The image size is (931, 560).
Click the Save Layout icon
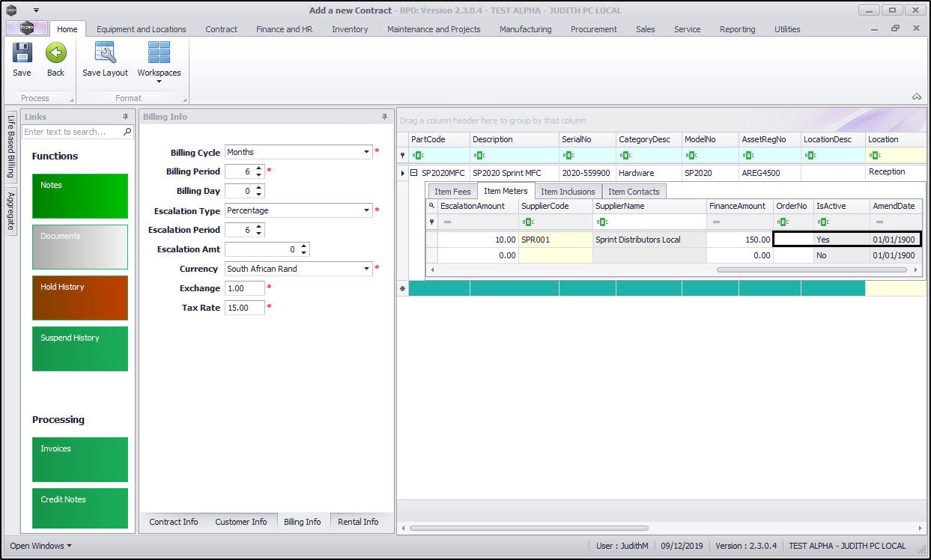coord(105,54)
